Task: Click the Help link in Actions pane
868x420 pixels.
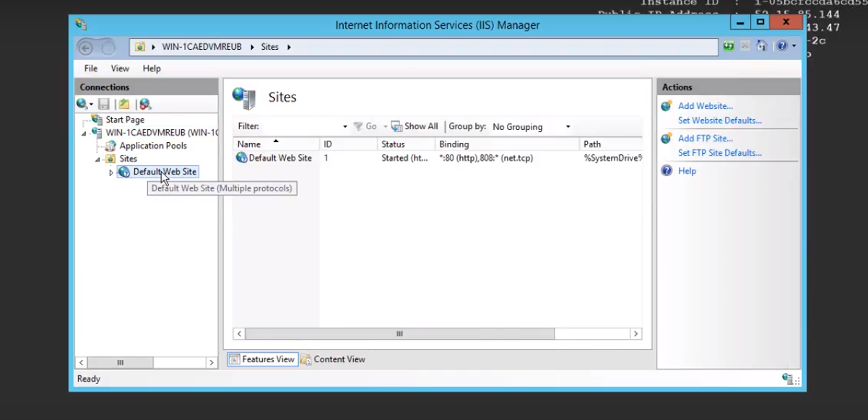Action: [687, 171]
